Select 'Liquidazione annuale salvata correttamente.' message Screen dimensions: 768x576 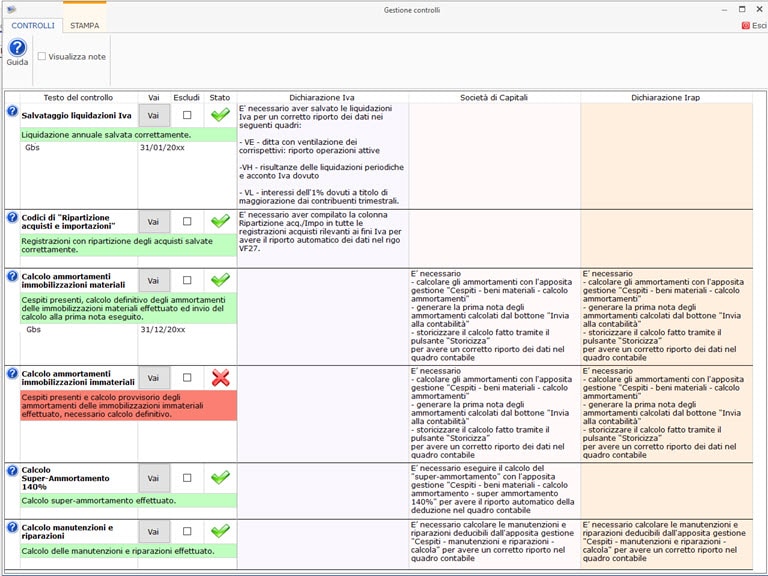tap(128, 135)
